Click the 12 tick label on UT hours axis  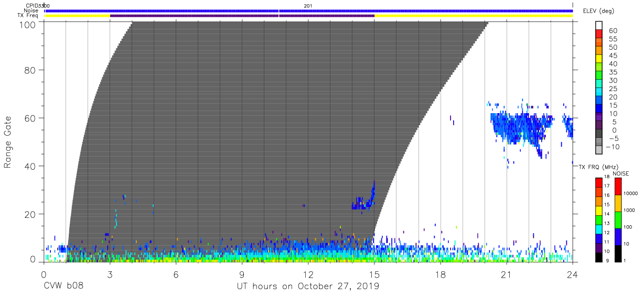308,274
